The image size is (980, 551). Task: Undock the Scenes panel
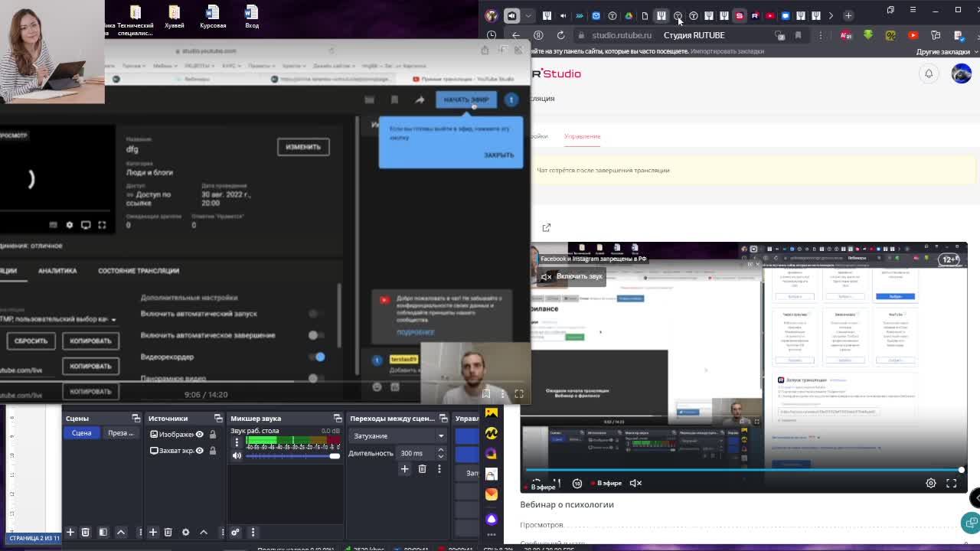click(x=136, y=418)
